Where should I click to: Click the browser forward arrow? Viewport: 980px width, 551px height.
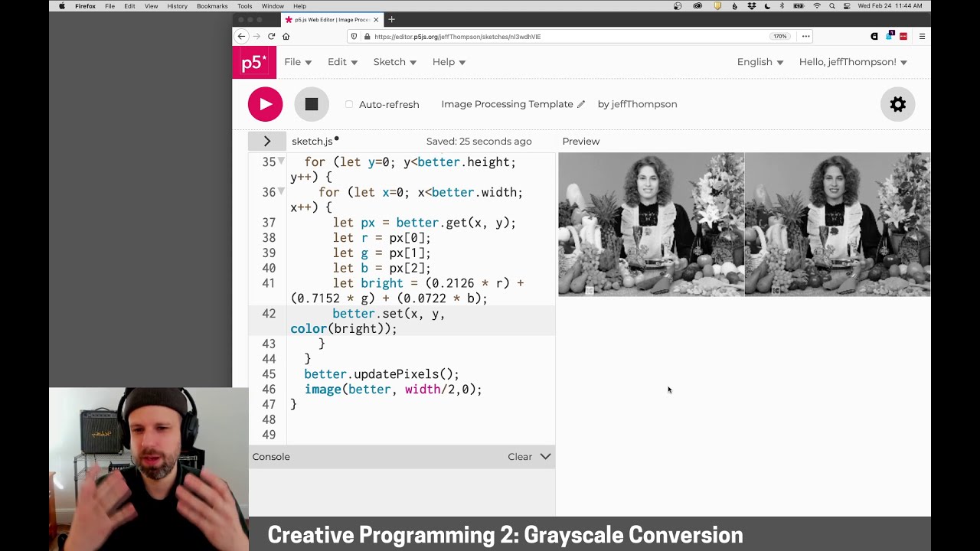tap(256, 36)
